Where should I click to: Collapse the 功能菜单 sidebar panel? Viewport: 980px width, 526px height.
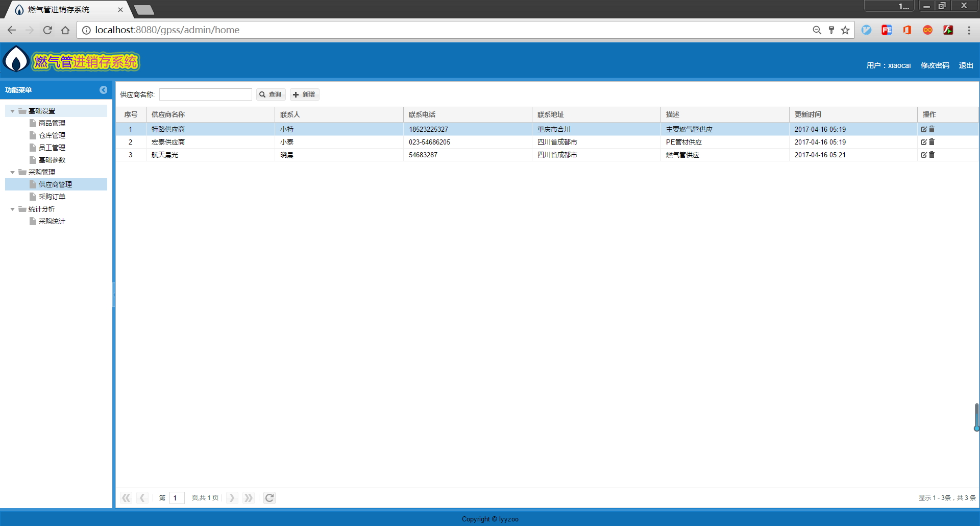coord(103,90)
